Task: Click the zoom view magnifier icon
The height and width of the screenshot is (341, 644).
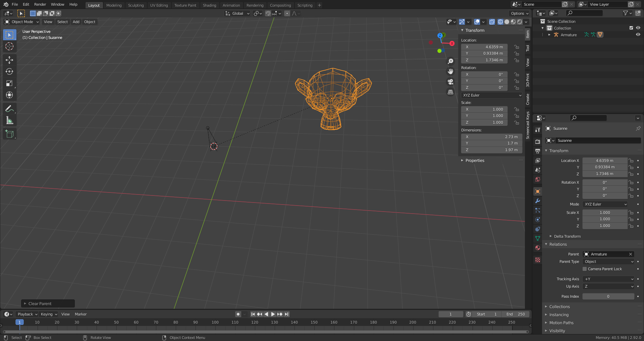Action: coord(450,61)
